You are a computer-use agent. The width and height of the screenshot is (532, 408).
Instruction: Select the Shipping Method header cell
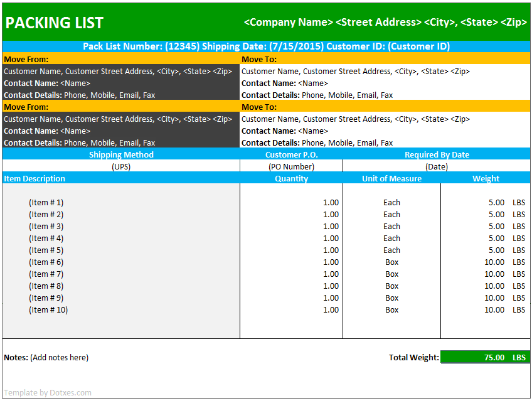pos(121,155)
